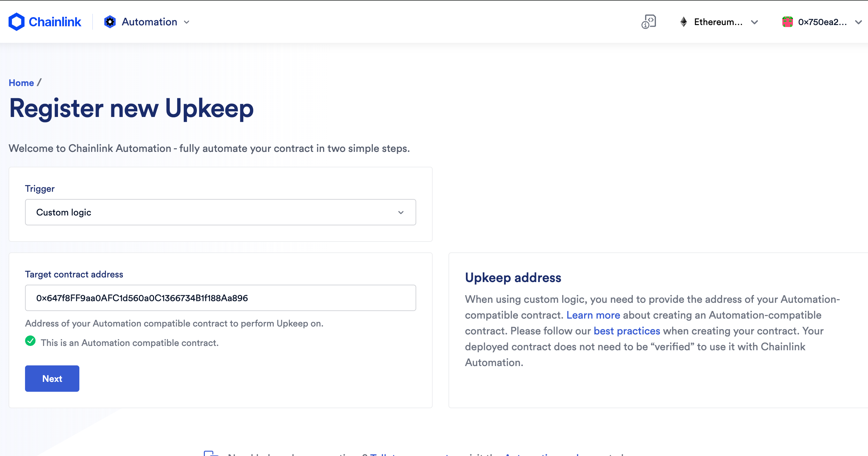Click the Automation menu label
Viewport: 868px width, 456px height.
tap(149, 22)
